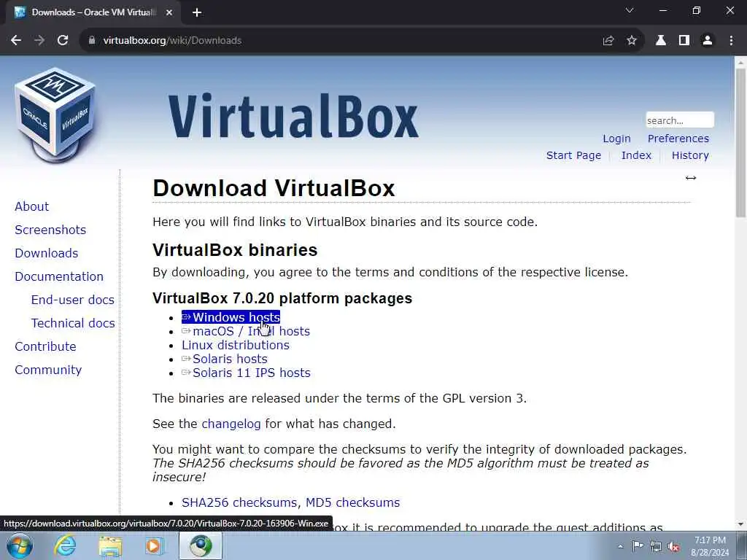Click the scrollbar up arrow

click(740, 62)
